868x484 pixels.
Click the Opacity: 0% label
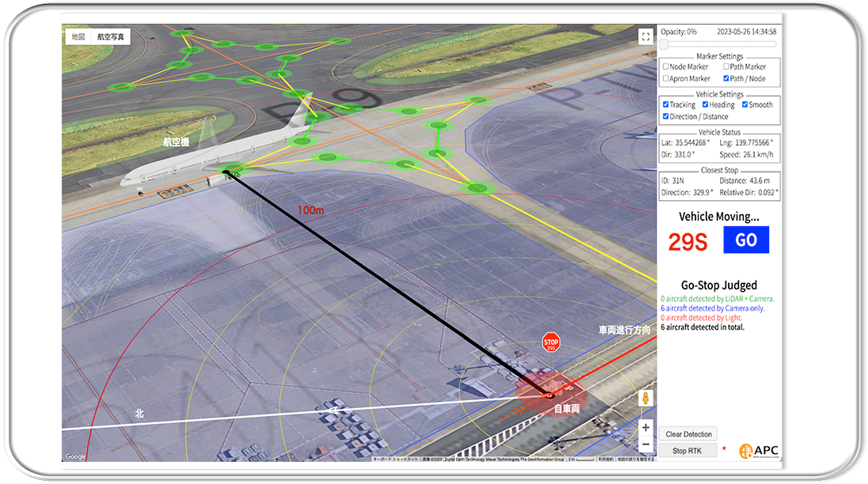point(679,32)
